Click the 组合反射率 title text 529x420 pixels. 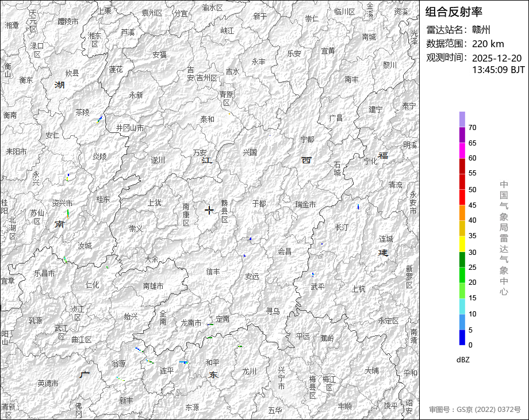454,12
